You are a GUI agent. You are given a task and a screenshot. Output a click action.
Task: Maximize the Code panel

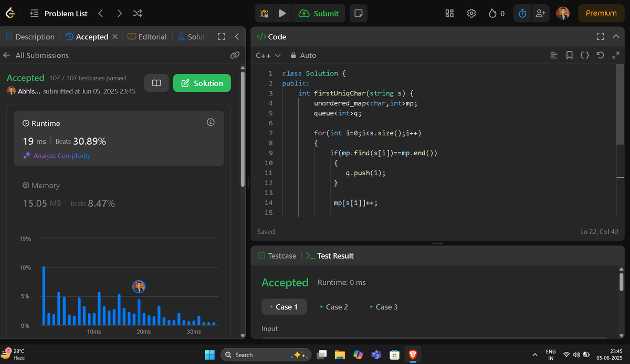click(601, 37)
